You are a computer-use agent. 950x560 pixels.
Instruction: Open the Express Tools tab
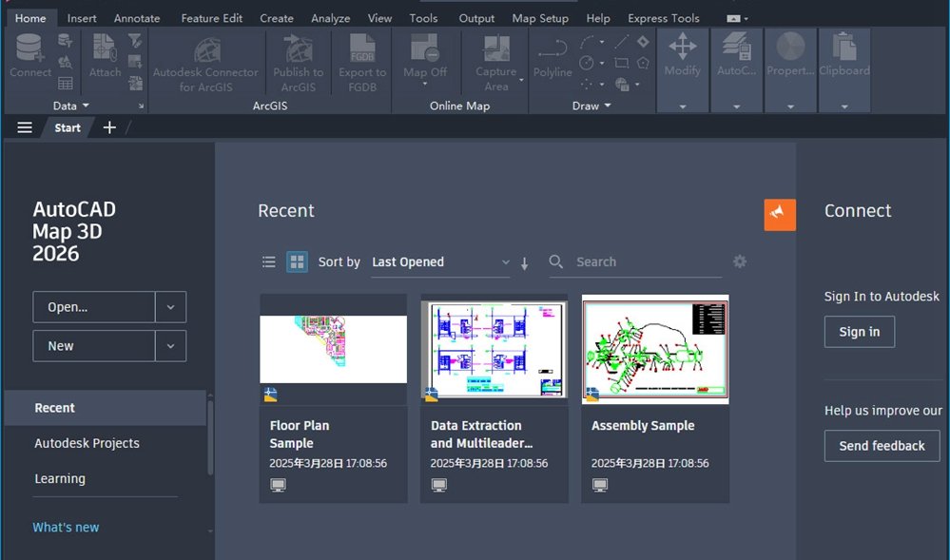click(664, 18)
